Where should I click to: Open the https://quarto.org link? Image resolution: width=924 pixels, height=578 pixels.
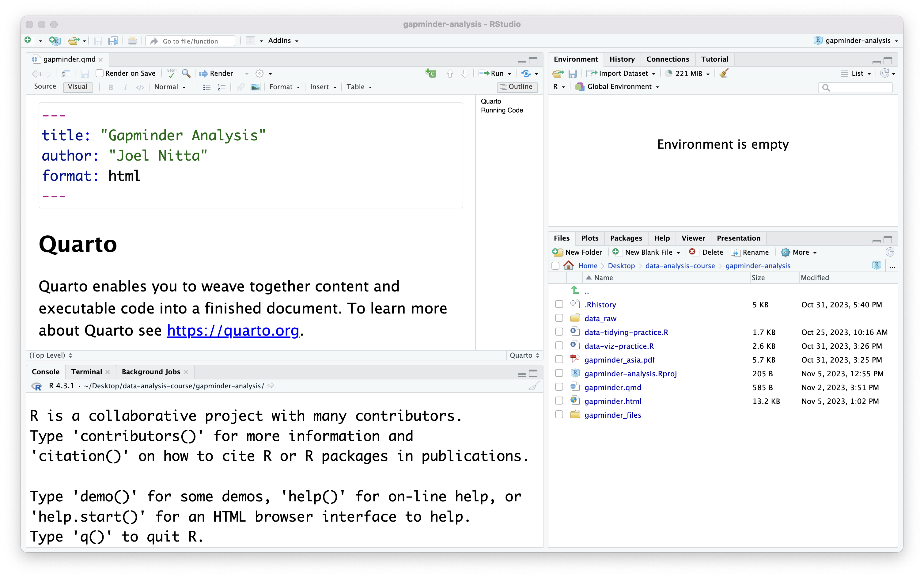(233, 330)
